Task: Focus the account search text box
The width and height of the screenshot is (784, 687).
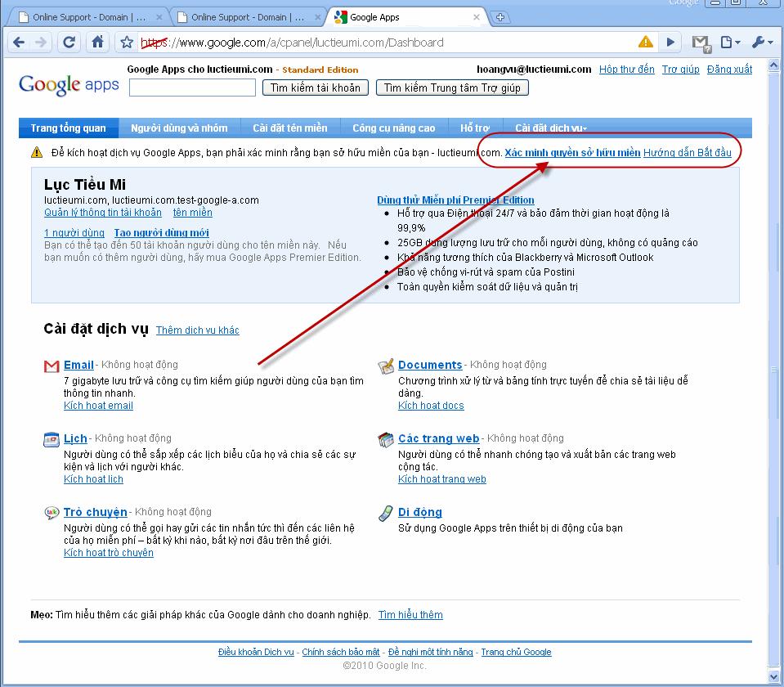Action: pyautogui.click(x=192, y=88)
